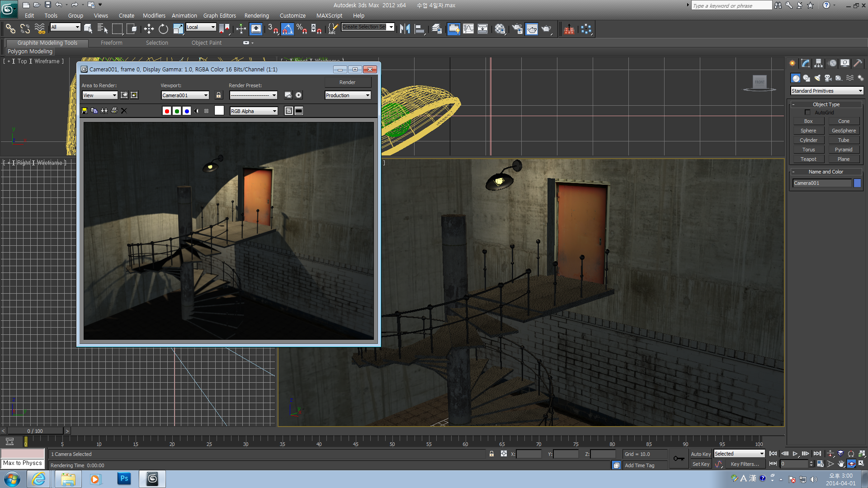Open the Modify panel tab icon
868x488 pixels.
805,63
